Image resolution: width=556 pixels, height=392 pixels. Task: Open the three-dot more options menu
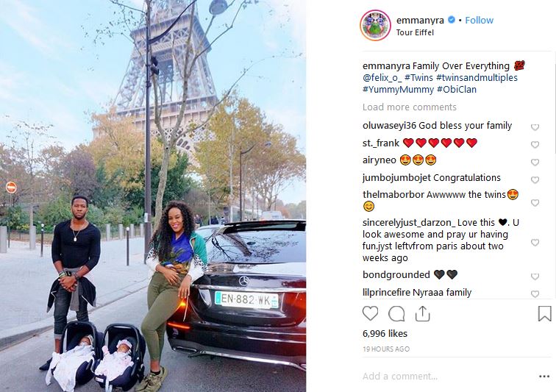click(x=544, y=377)
